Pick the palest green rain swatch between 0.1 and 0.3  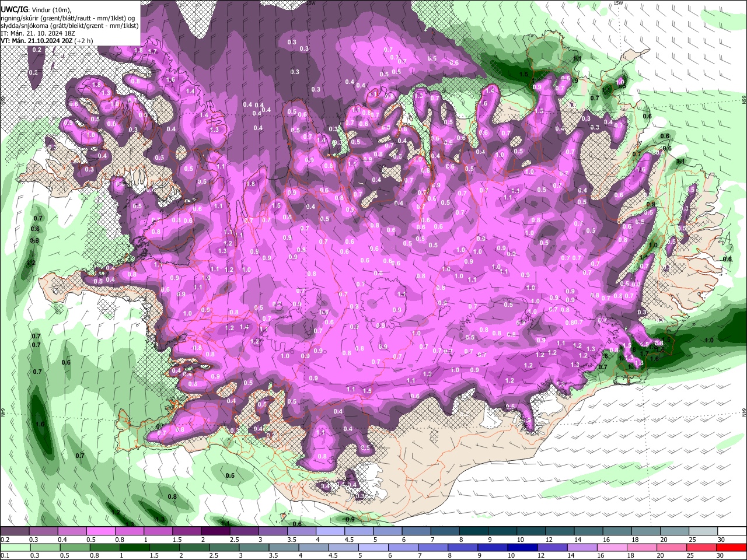coord(15,547)
